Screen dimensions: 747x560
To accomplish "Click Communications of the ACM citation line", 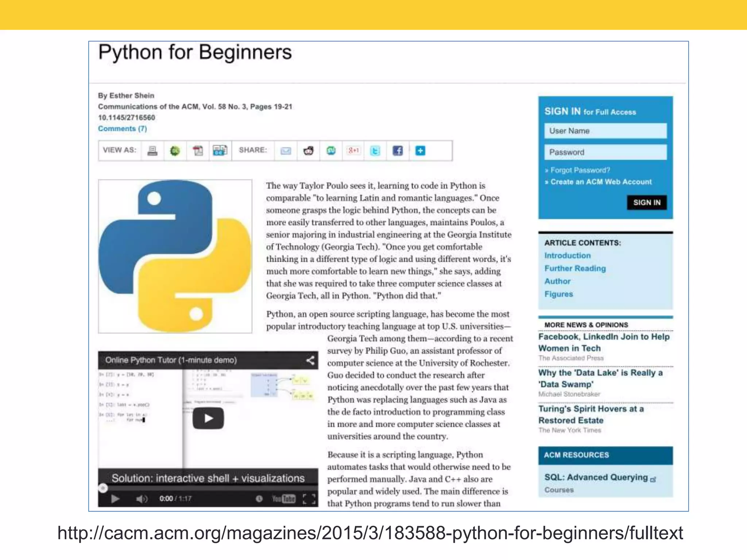I will [x=195, y=106].
